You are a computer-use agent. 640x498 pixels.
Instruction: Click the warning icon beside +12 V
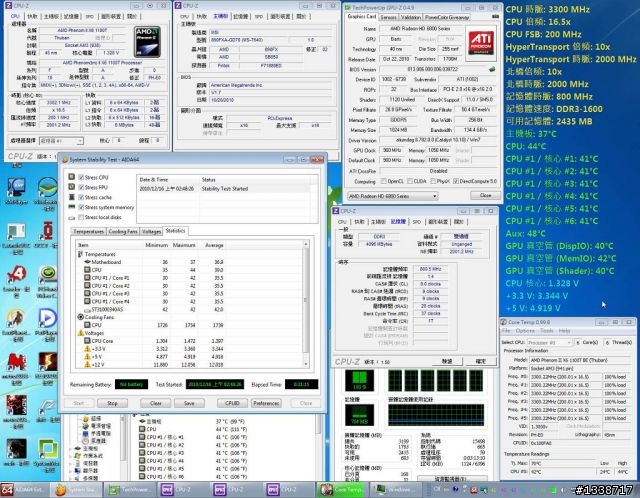tap(87, 364)
